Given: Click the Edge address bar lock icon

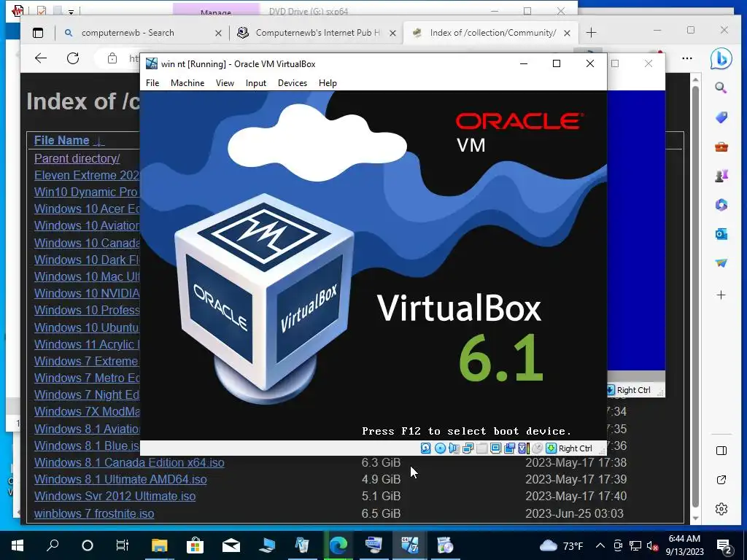Looking at the screenshot, I should click(x=112, y=58).
